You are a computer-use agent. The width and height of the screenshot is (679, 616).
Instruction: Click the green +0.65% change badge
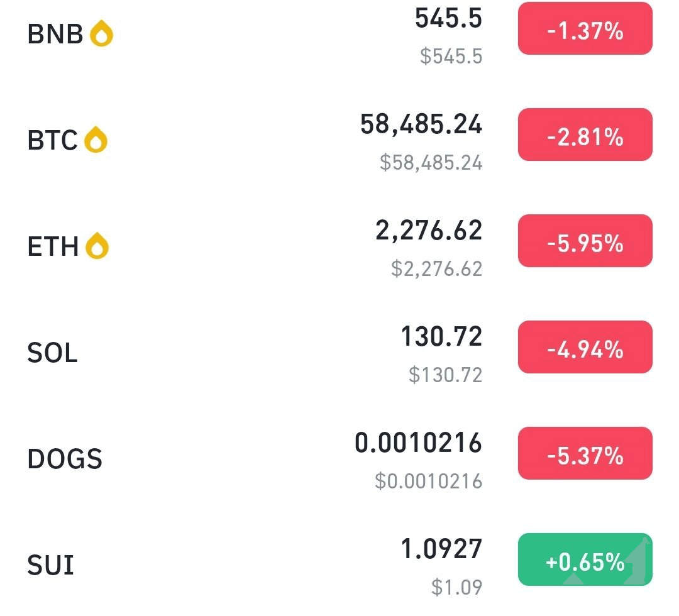click(585, 559)
